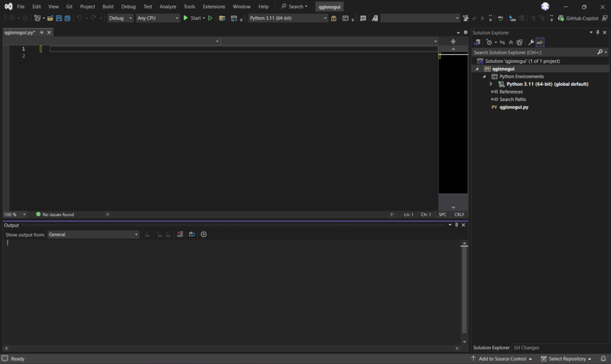Click Add to Source Control
Viewport: 611px width, 364px height.
[502, 359]
